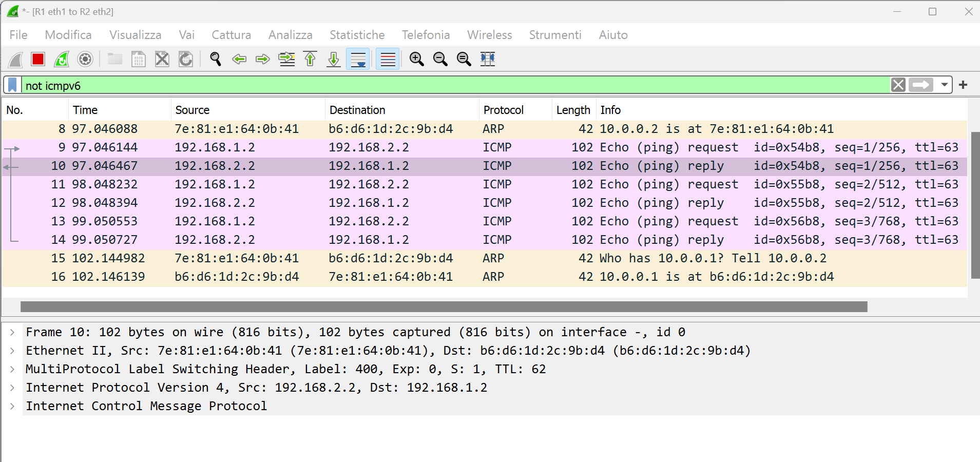The width and height of the screenshot is (980, 462).
Task: Sort by the Destination column header
Action: [x=402, y=110]
